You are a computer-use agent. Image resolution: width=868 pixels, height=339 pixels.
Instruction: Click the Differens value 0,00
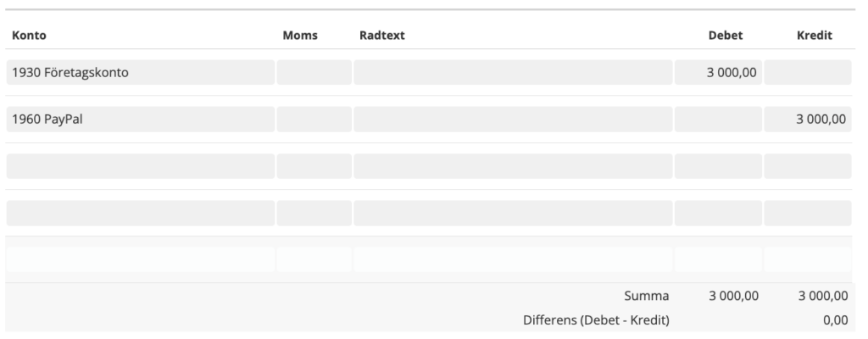pyautogui.click(x=835, y=320)
